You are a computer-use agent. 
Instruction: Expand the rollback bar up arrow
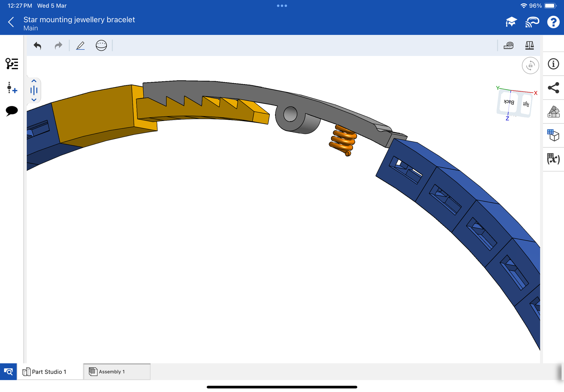[34, 81]
